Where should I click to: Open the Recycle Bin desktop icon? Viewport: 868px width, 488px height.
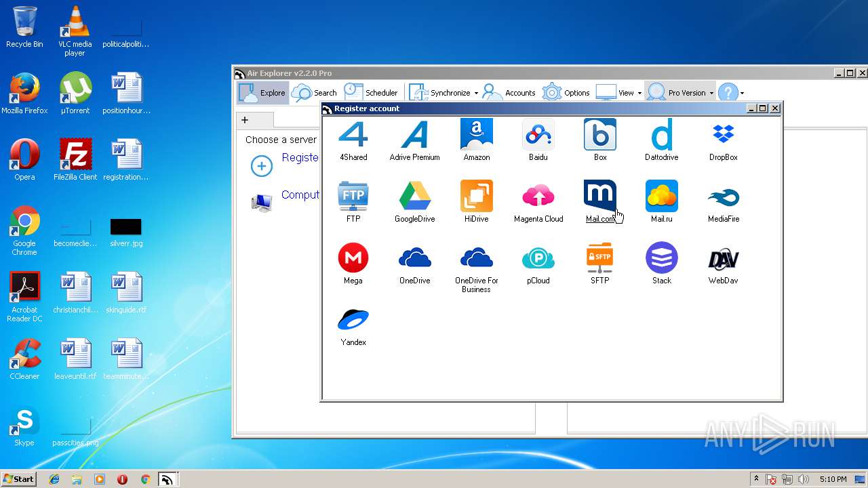pyautogui.click(x=24, y=27)
